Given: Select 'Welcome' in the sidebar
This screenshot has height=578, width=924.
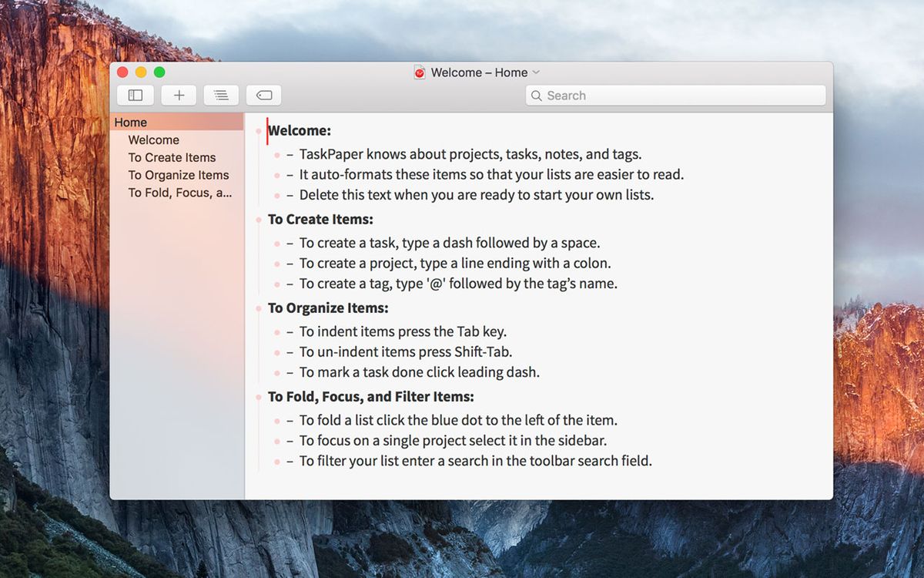Looking at the screenshot, I should (x=153, y=139).
